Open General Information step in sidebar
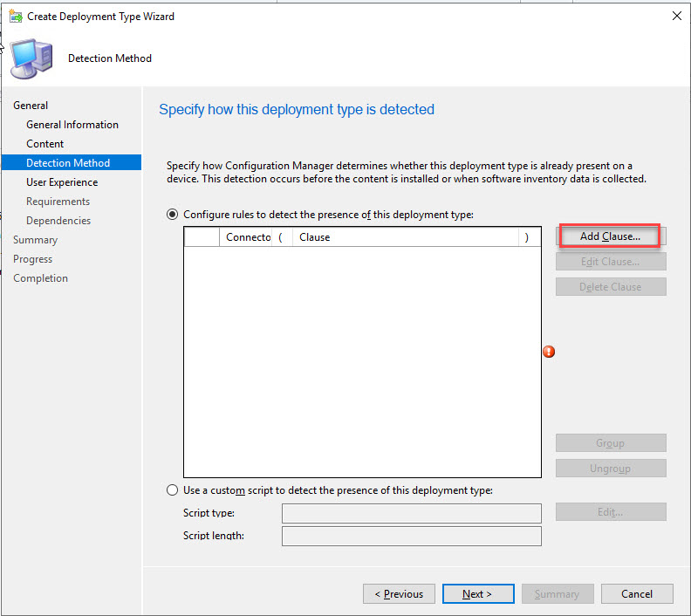The width and height of the screenshot is (691, 616). (72, 125)
